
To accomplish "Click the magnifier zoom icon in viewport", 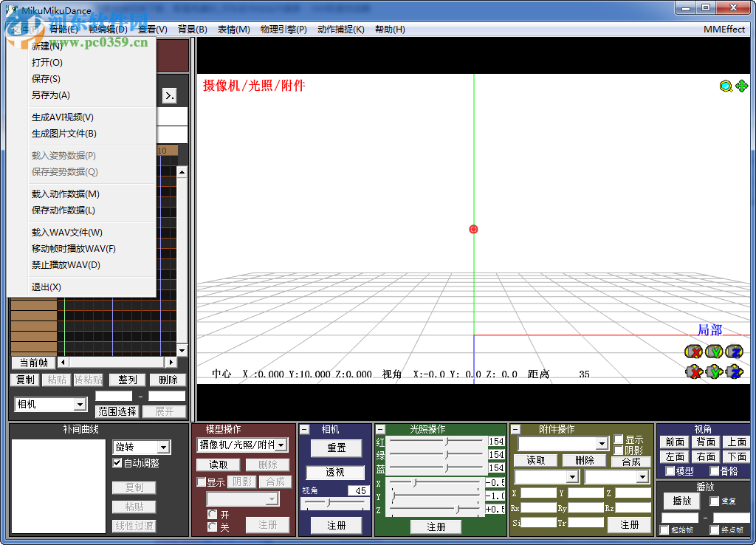I will click(726, 86).
